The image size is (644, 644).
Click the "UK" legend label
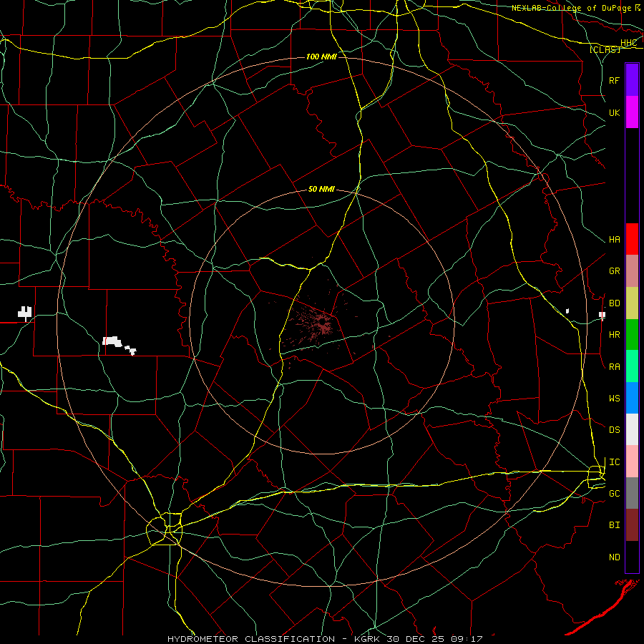pos(614,112)
